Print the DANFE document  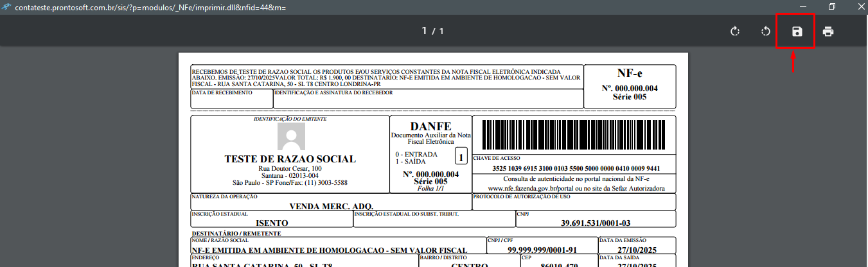coord(828,31)
